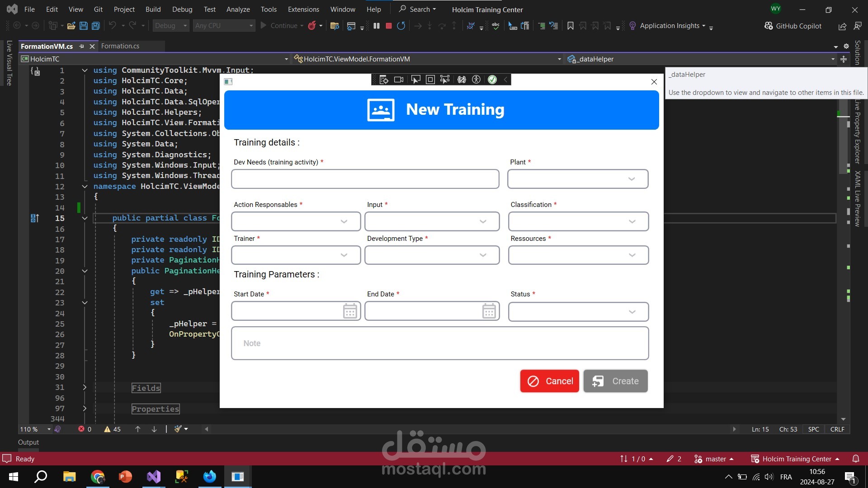Image resolution: width=868 pixels, height=488 pixels.
Task: Open the Extensions menu
Action: [303, 9]
